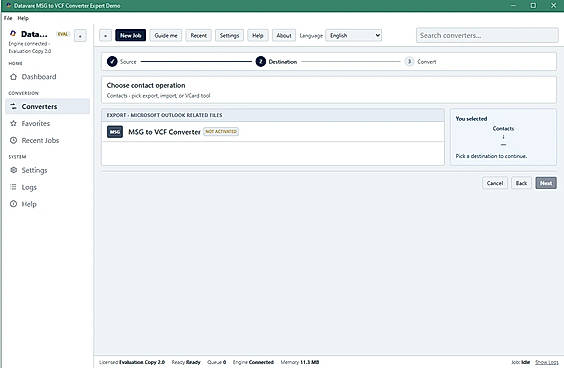This screenshot has height=368, width=564.
Task: Click the 'Job: Idle' status entry
Action: pyautogui.click(x=520, y=362)
